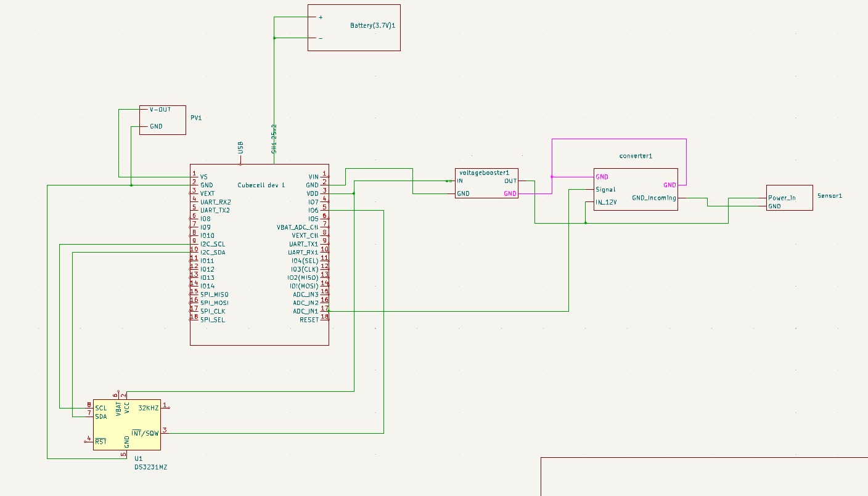Click the Sensor1 reference label
This screenshot has width=868, height=496.
[829, 196]
